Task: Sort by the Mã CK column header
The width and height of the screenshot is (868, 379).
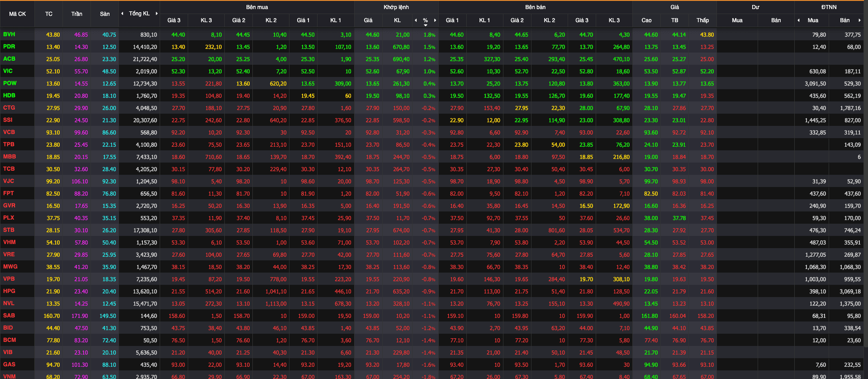Action: (x=17, y=14)
